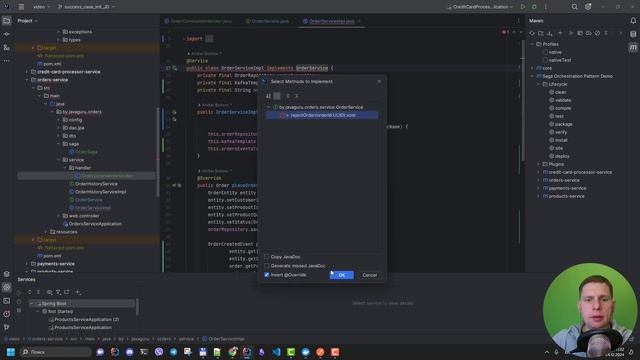Click Reload All Maven Projects icon
640x360 pixels.
(x=532, y=33)
